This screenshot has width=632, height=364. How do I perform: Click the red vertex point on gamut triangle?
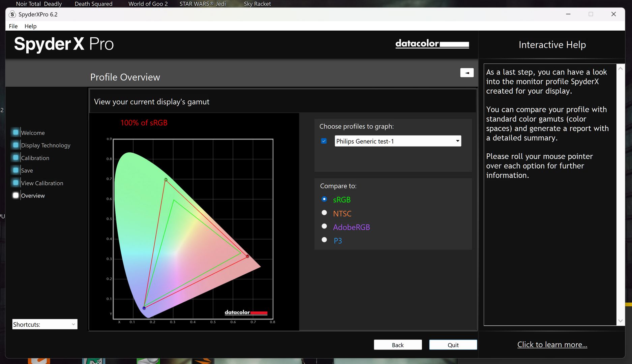[247, 256]
